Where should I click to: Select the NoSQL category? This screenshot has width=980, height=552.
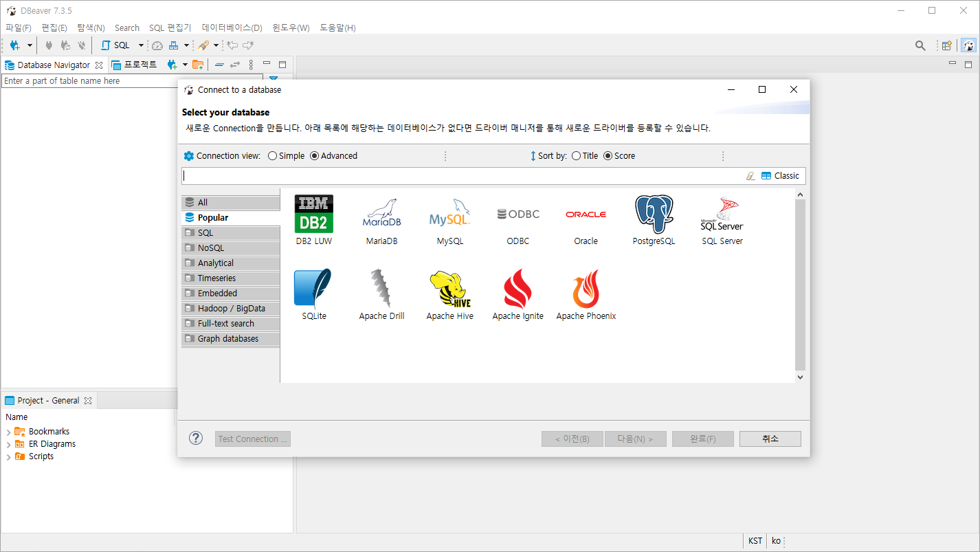click(x=231, y=248)
